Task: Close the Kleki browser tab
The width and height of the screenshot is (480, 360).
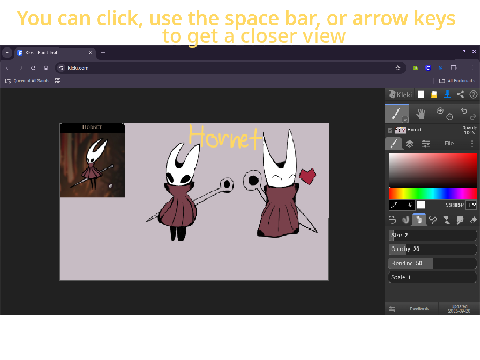Action: click(90, 53)
